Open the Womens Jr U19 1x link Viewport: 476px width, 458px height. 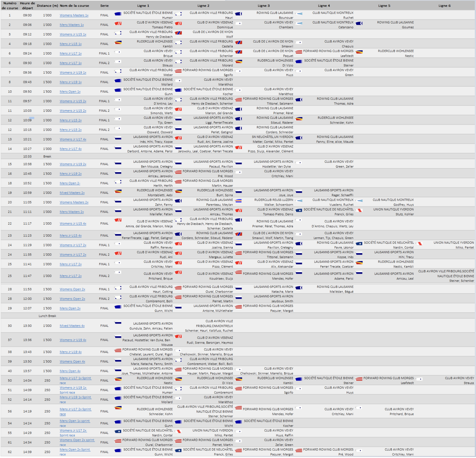click(x=73, y=73)
